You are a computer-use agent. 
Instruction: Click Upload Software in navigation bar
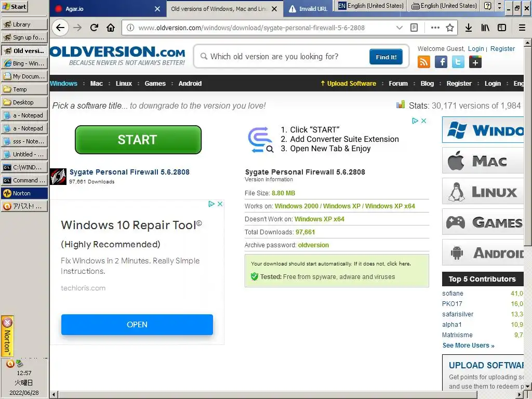pos(349,84)
